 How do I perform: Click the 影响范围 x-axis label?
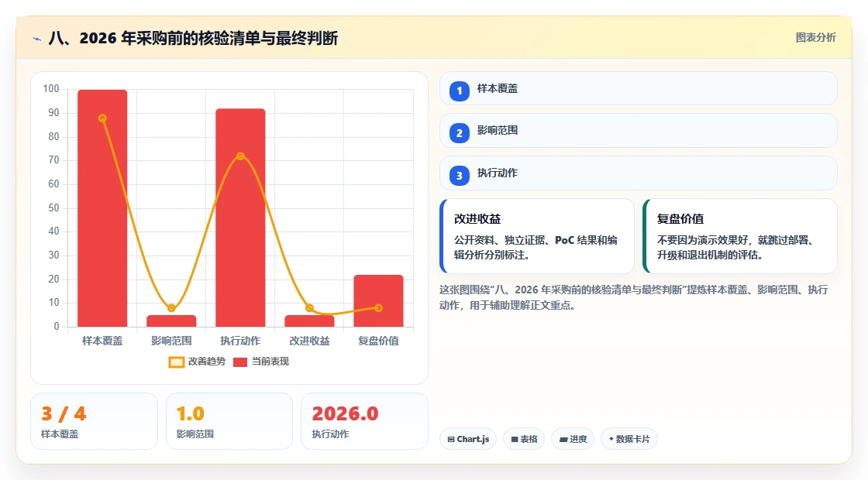click(171, 341)
